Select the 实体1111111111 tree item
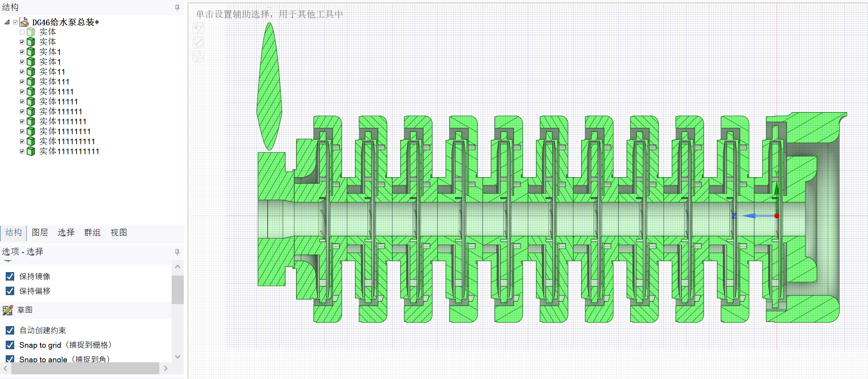The height and width of the screenshot is (379, 868). 69,151
